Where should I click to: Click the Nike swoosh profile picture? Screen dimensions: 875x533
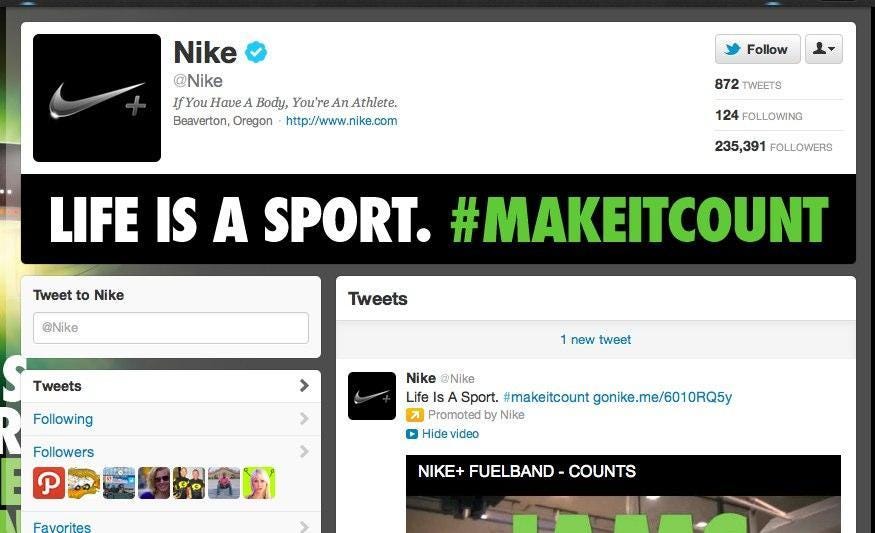tap(97, 98)
